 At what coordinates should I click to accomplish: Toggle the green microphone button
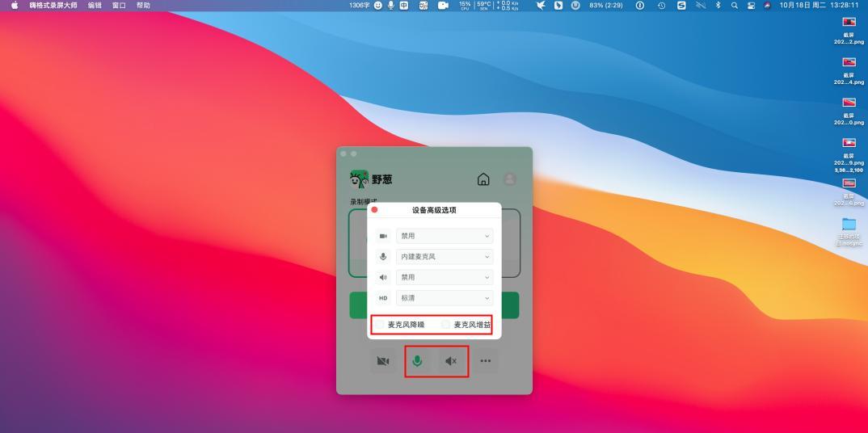point(417,361)
